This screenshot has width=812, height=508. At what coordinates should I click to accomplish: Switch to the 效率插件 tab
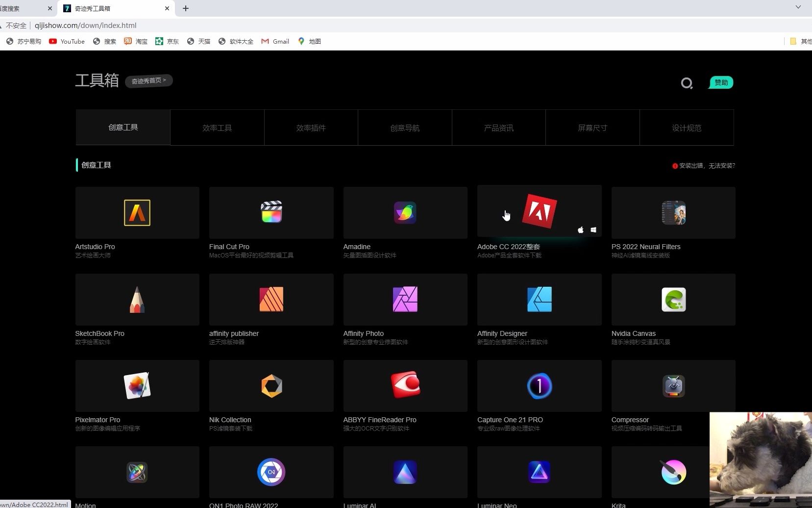coord(311,127)
